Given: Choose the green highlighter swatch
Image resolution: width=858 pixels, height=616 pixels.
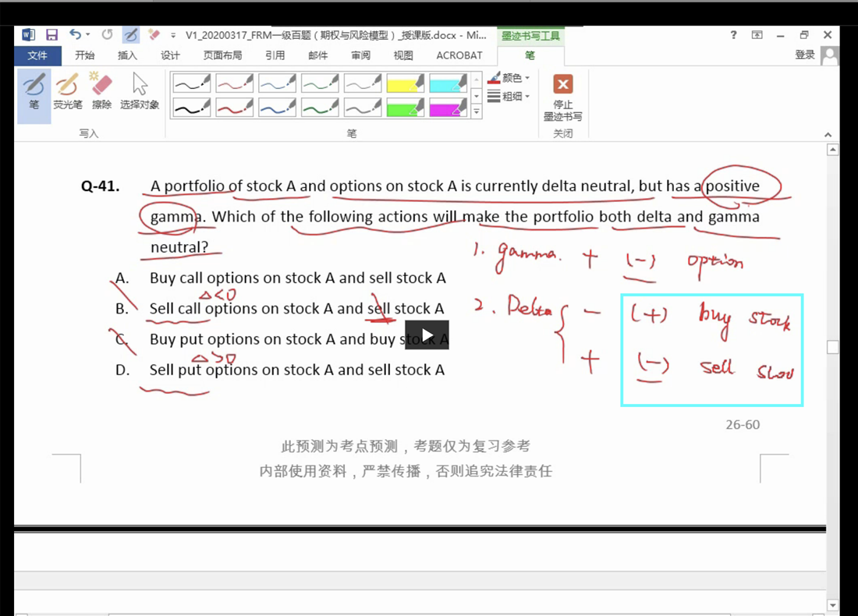Looking at the screenshot, I should 405,108.
